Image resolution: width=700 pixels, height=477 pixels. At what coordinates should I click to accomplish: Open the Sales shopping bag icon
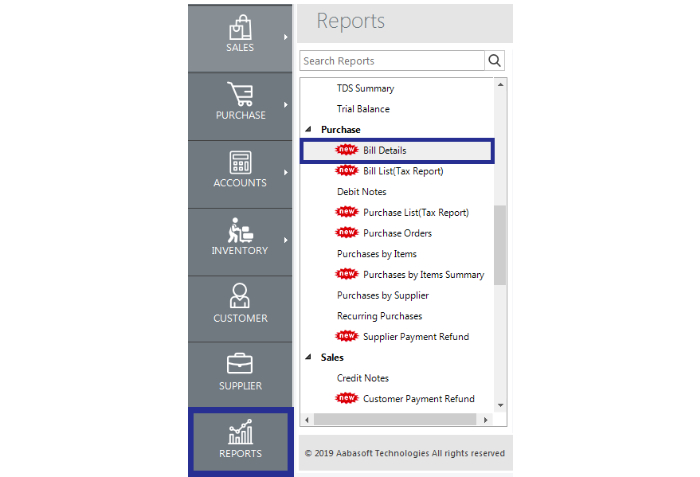click(240, 27)
